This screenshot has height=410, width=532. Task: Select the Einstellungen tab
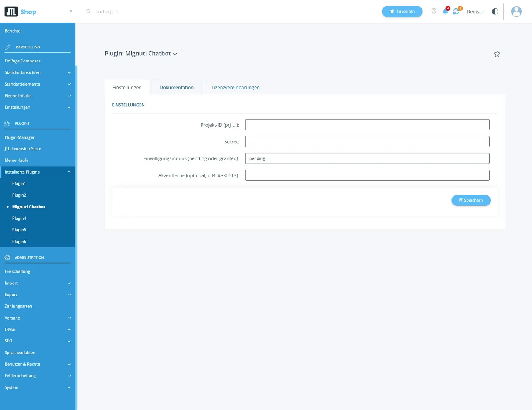[x=127, y=88]
